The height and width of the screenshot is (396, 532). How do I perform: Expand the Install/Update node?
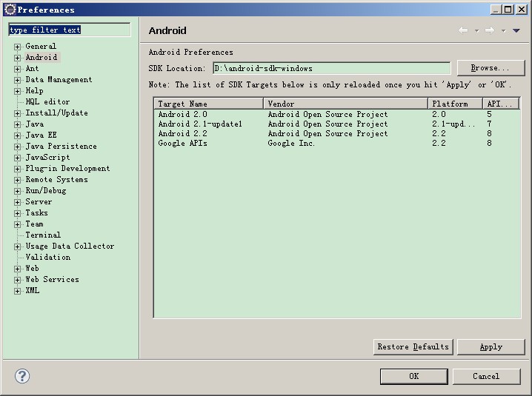pyautogui.click(x=17, y=113)
